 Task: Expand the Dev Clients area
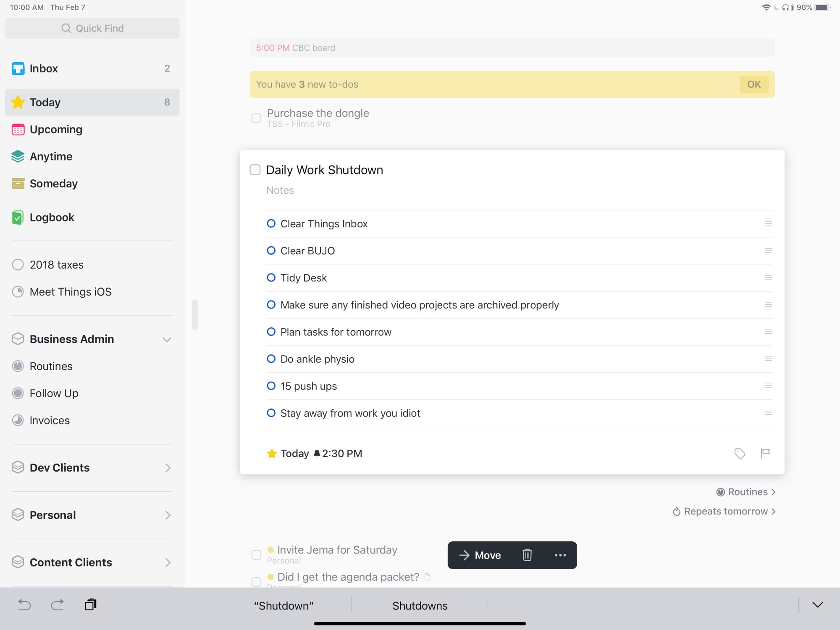pyautogui.click(x=168, y=468)
